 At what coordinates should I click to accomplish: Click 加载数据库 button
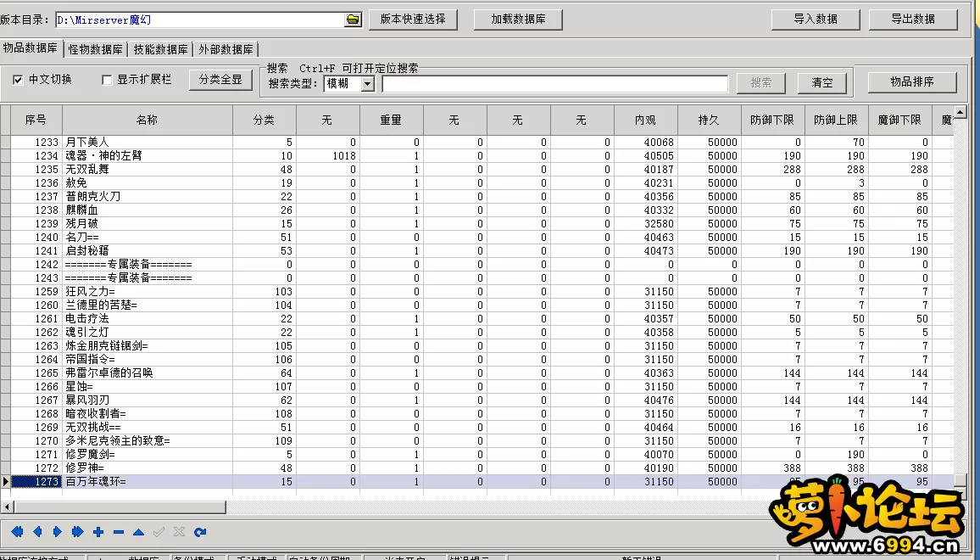tap(518, 20)
